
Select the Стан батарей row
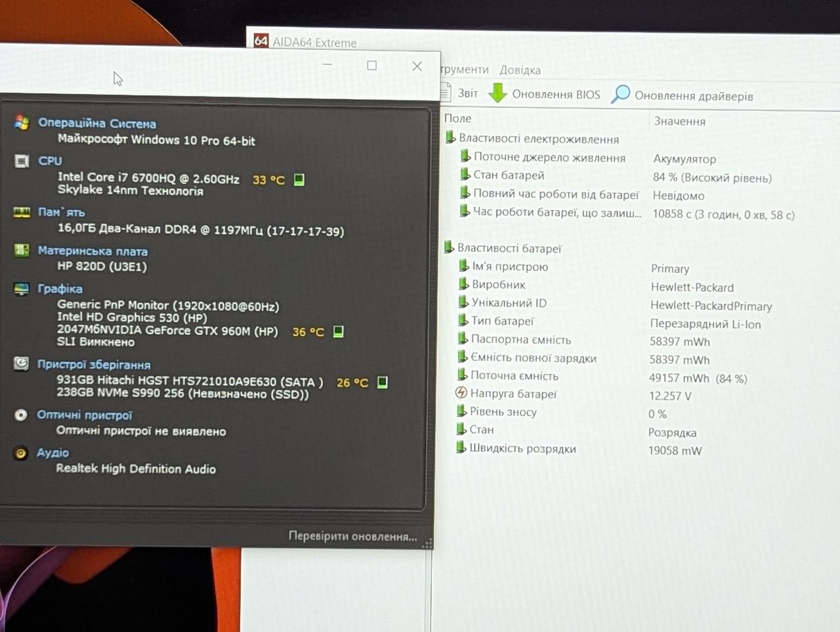click(x=502, y=175)
